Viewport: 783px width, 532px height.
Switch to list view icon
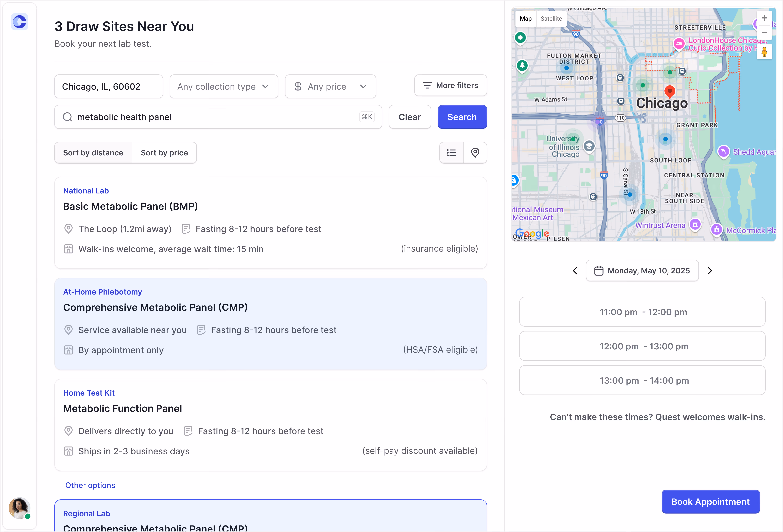(451, 153)
